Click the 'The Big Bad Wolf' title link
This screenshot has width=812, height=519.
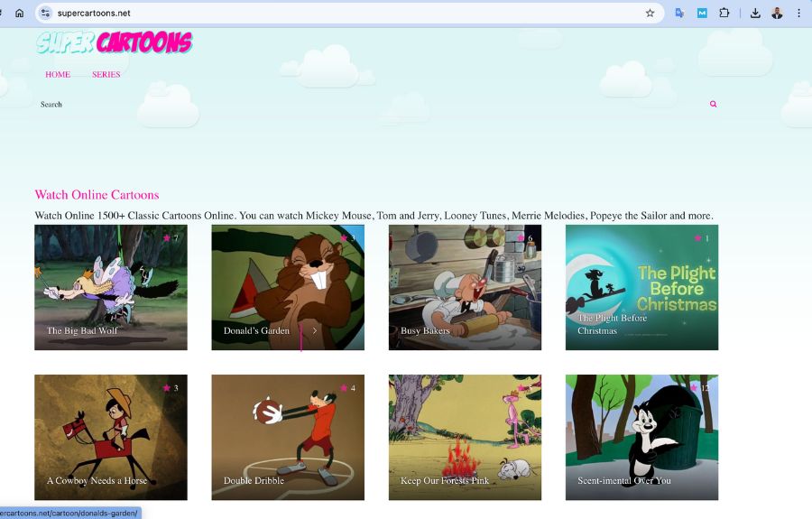pyautogui.click(x=82, y=330)
